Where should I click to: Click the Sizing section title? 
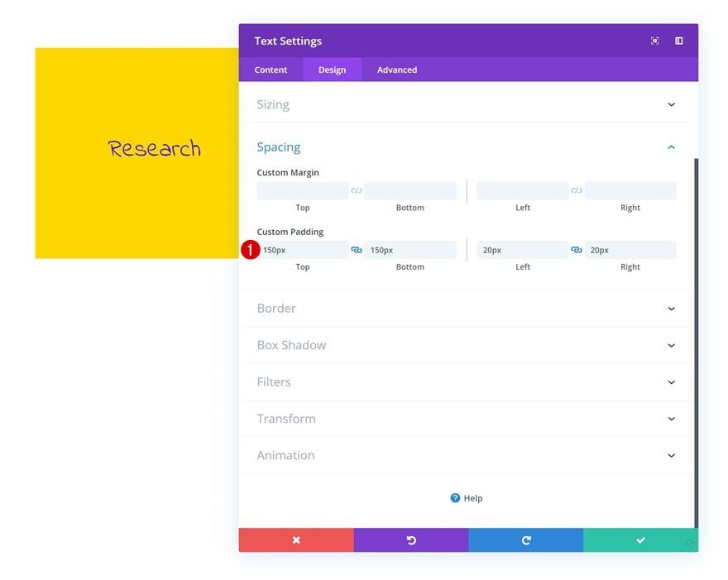273,105
